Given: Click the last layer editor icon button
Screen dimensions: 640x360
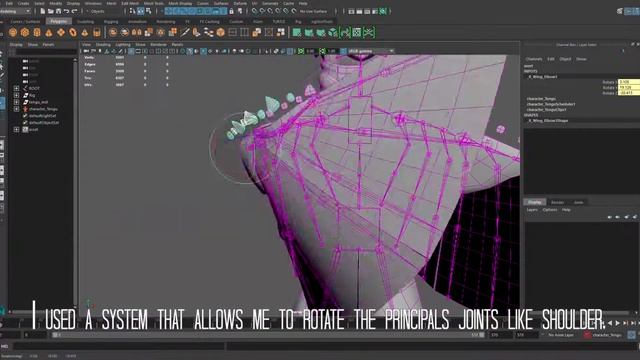Looking at the screenshot, I should pyautogui.click(x=635, y=217).
